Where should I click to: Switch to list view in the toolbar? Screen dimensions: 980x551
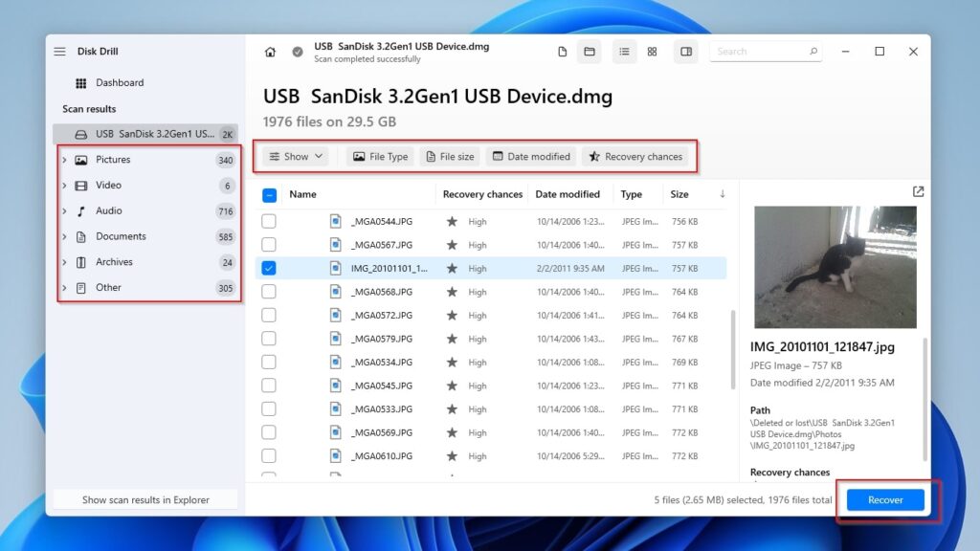tap(624, 52)
